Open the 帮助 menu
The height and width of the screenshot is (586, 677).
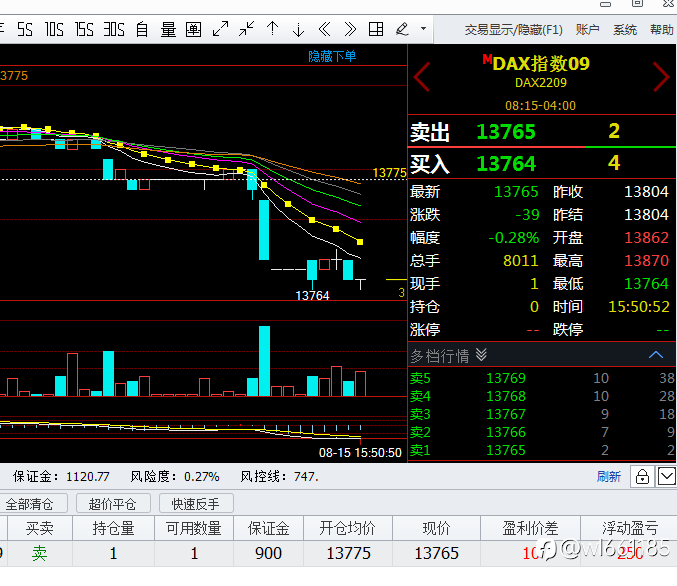coord(662,30)
